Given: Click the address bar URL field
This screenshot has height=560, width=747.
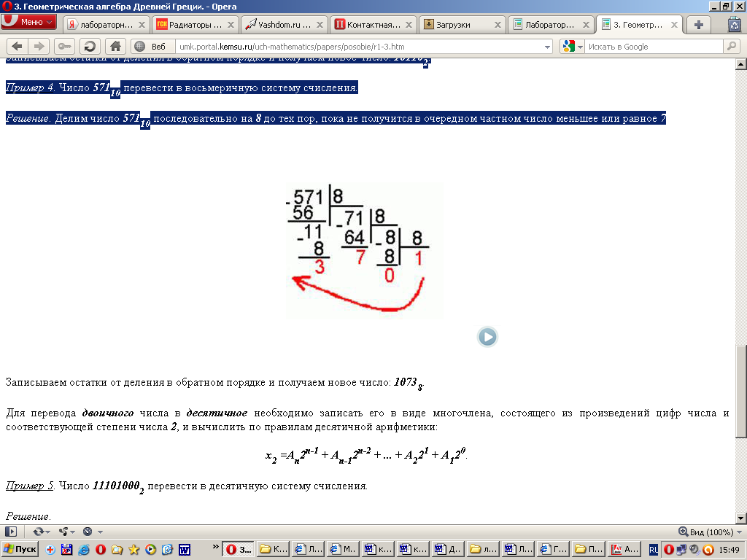Looking at the screenshot, I should (360, 47).
